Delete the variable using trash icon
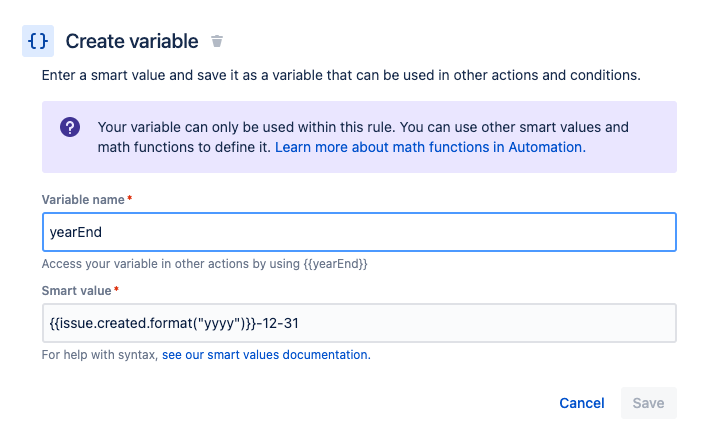Image resolution: width=713 pixels, height=434 pixels. 217,42
